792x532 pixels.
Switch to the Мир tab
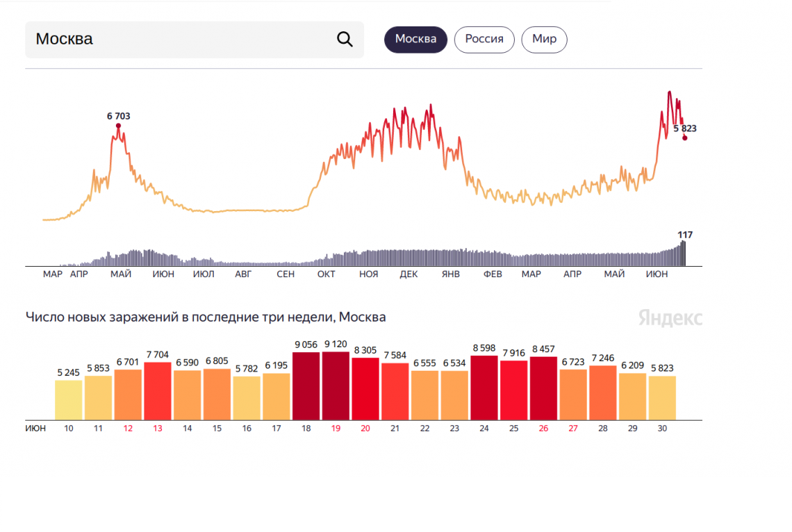tap(544, 40)
